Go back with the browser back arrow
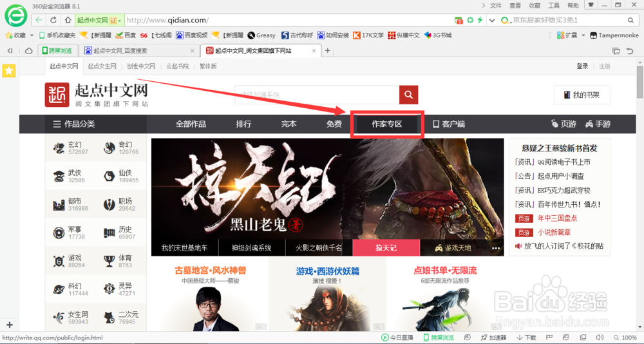Image resolution: width=644 pixels, height=344 pixels. point(39,20)
